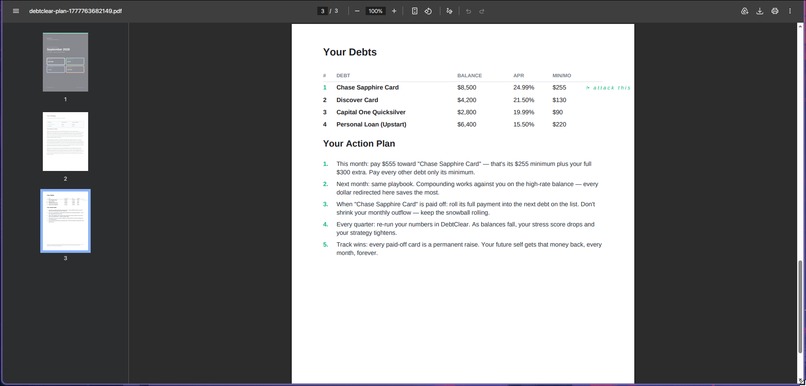The image size is (806, 386).
Task: Click the $4,200 balance value
Action: [466, 100]
